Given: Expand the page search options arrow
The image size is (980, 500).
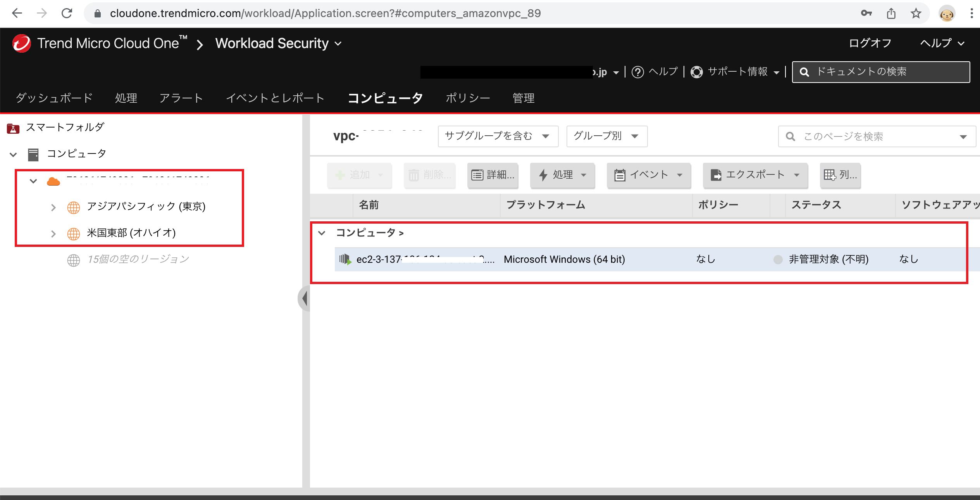Looking at the screenshot, I should 963,137.
